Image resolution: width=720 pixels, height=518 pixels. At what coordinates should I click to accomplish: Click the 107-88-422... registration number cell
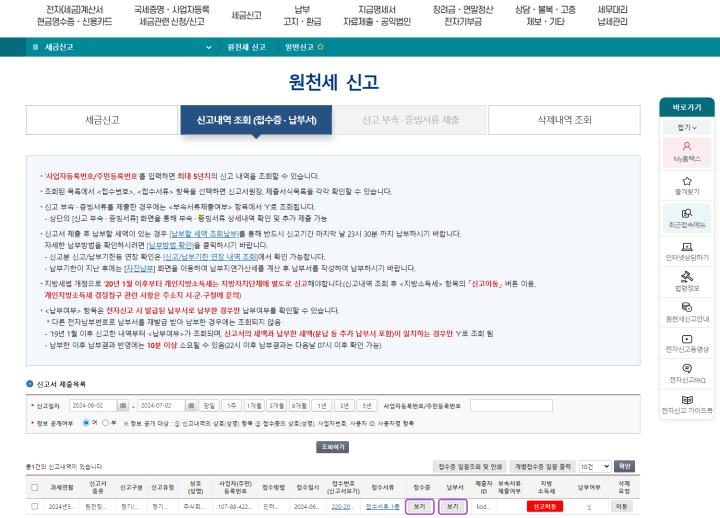pos(235,507)
